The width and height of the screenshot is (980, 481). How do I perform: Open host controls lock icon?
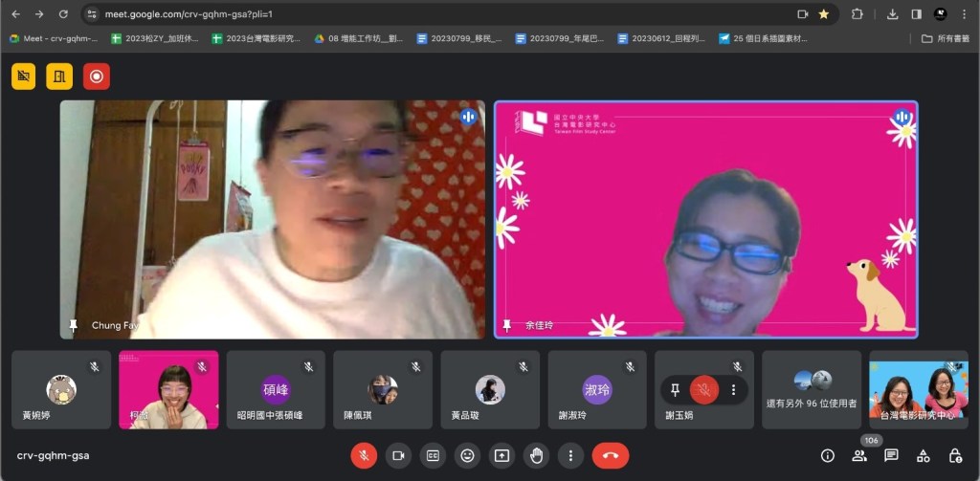pos(954,456)
